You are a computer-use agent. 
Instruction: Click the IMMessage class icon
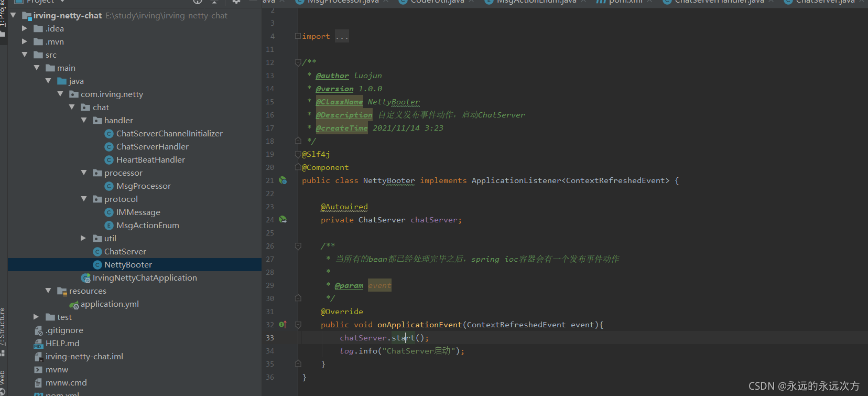click(x=109, y=212)
